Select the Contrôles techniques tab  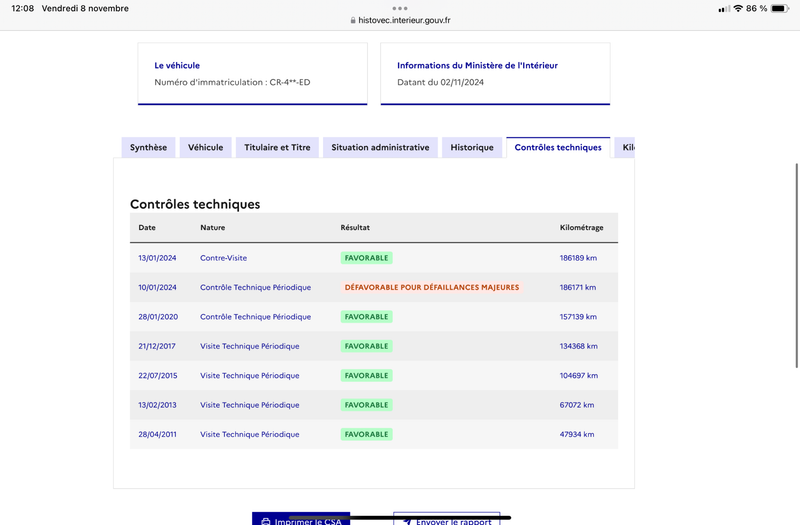558,147
